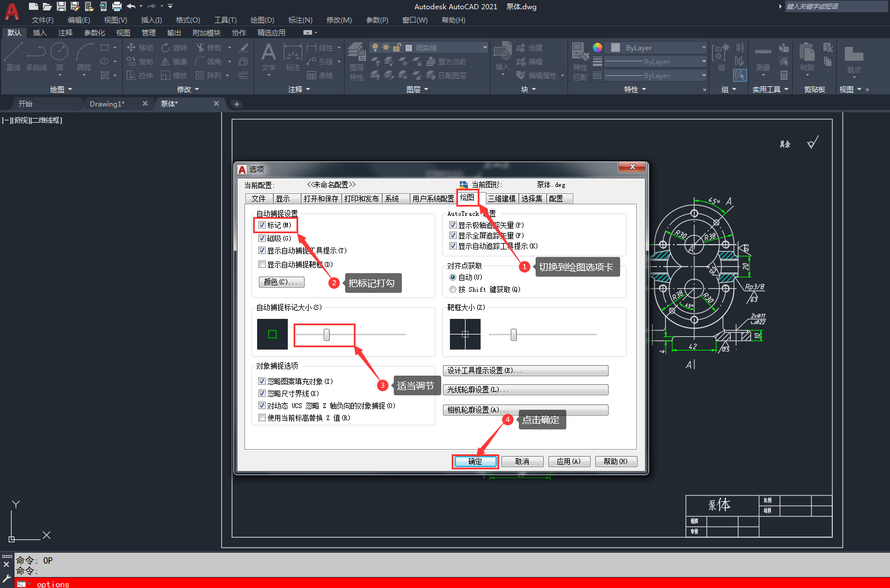Choose the 复制 Copy tool

point(140,61)
